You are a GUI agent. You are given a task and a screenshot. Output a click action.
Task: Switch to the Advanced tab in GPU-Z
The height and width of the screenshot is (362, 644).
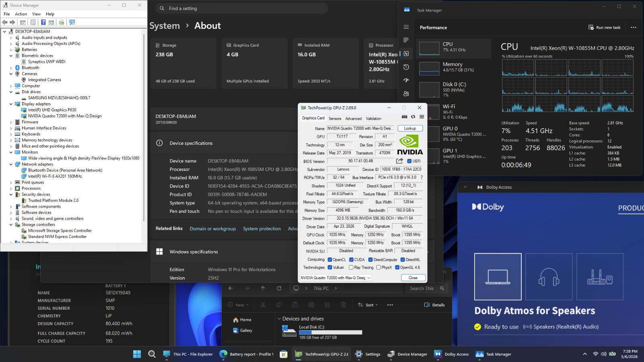click(x=353, y=119)
